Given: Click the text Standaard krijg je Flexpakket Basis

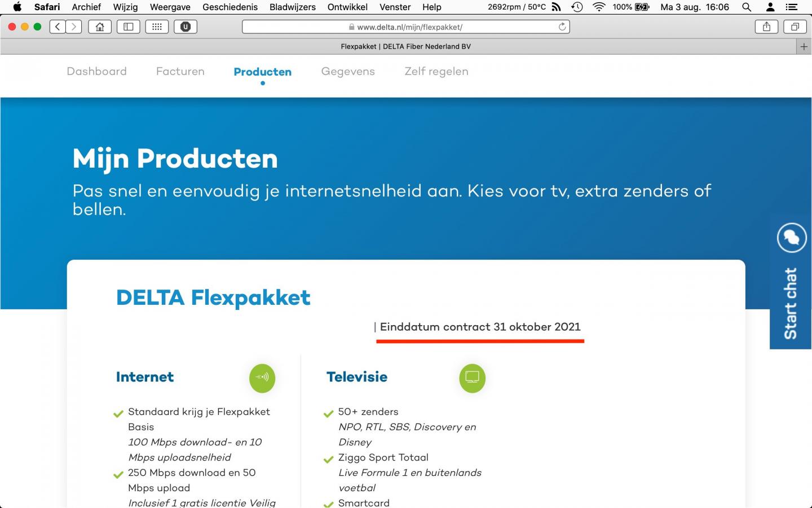Looking at the screenshot, I should click(199, 419).
